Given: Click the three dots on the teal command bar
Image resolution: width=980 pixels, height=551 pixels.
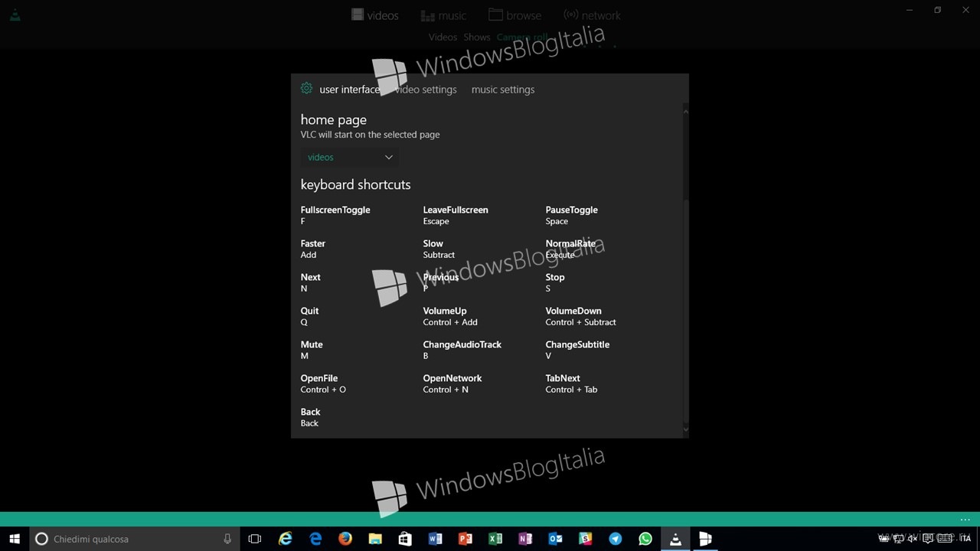Looking at the screenshot, I should pos(965,520).
